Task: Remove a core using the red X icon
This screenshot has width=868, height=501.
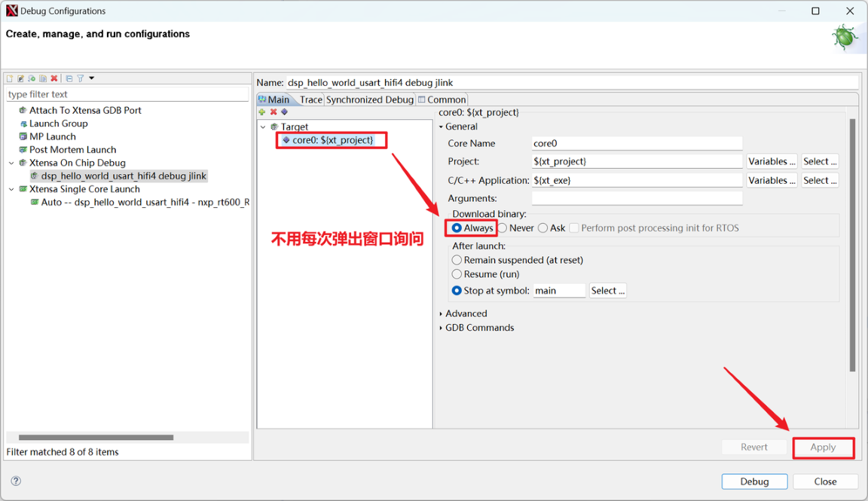Action: [271, 112]
